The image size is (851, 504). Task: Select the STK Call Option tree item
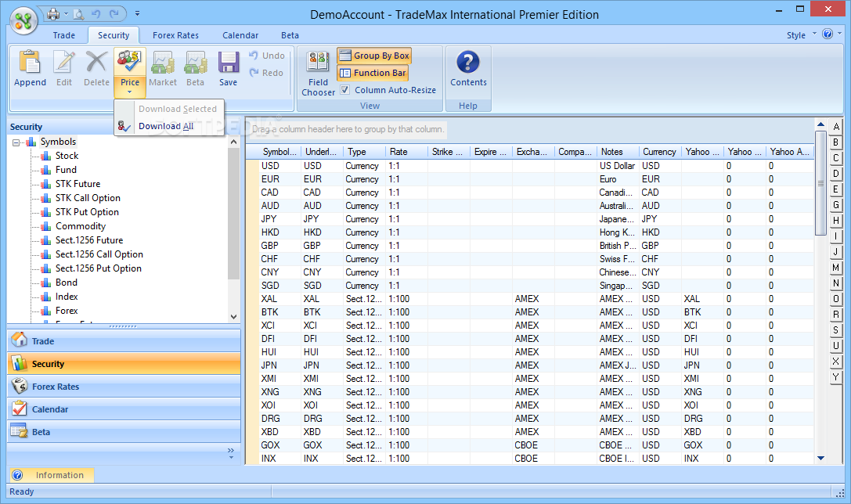click(x=88, y=198)
